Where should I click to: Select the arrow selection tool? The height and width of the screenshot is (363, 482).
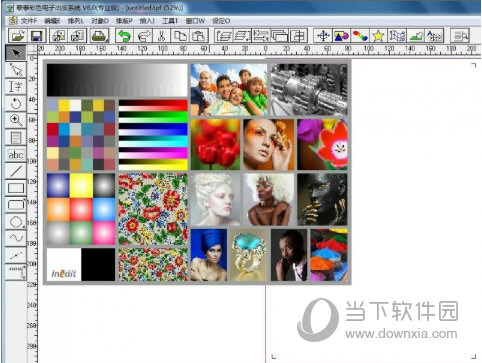16,53
